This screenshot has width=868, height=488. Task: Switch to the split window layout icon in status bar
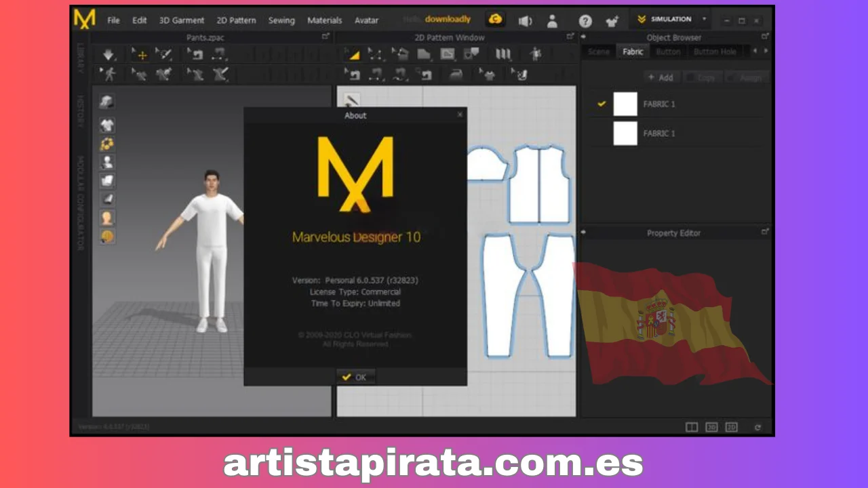point(692,427)
